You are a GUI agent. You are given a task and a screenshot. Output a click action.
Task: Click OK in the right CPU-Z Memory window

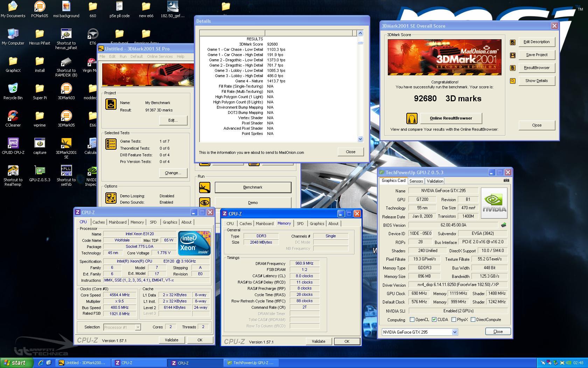tap(347, 341)
